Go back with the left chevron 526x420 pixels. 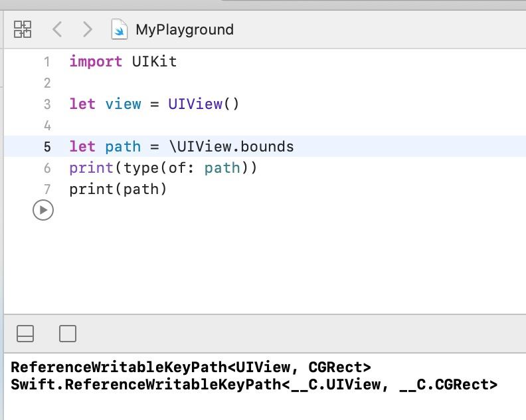tap(57, 29)
